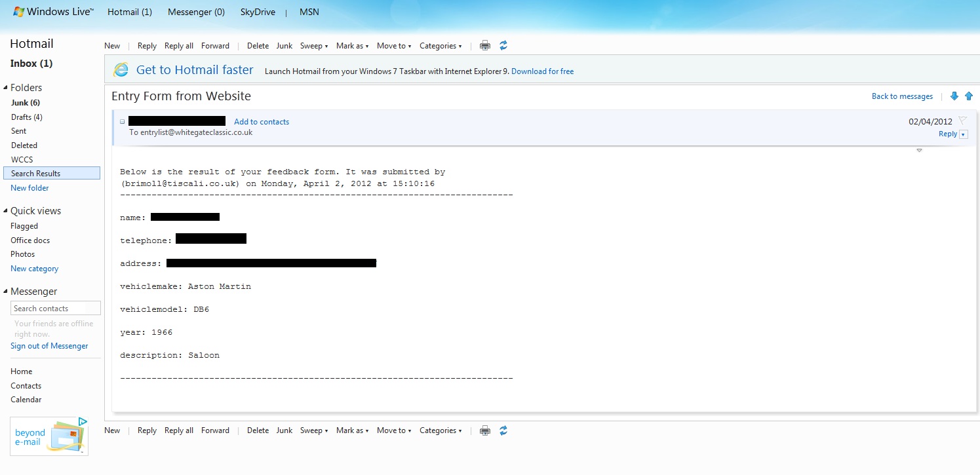Open Messenger from the top header
The image size is (980, 475).
click(x=196, y=12)
